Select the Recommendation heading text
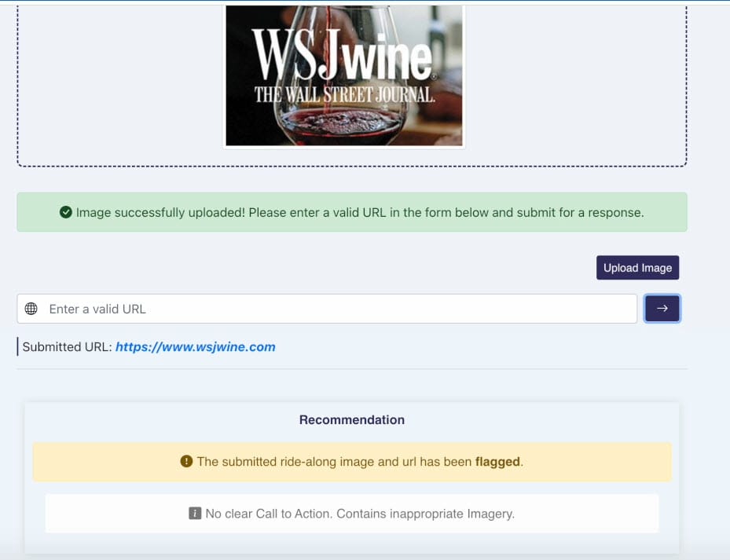The image size is (730, 560). tap(352, 420)
